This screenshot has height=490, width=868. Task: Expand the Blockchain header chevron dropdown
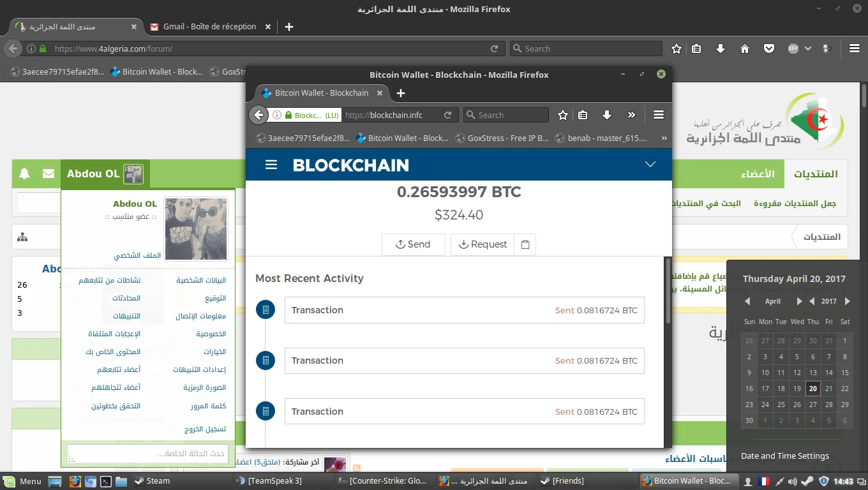[x=650, y=165]
